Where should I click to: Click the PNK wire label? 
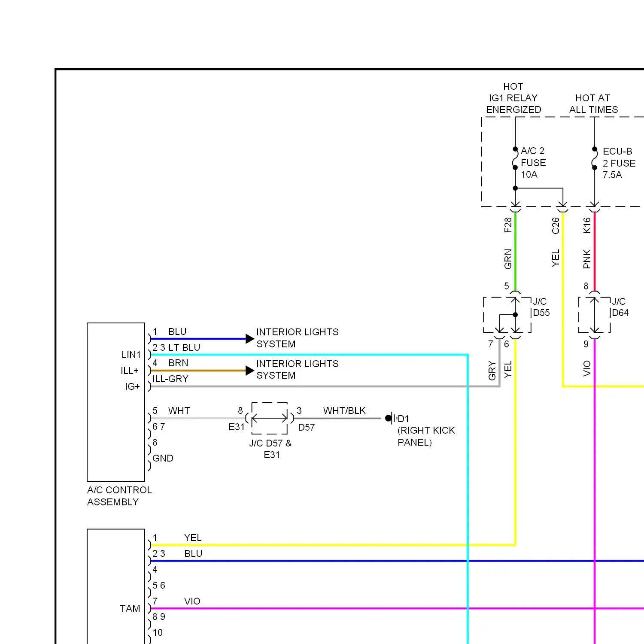(587, 259)
